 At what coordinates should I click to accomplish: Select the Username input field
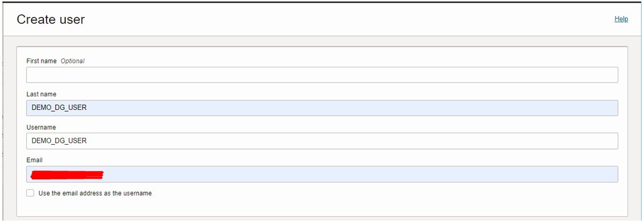pos(322,141)
